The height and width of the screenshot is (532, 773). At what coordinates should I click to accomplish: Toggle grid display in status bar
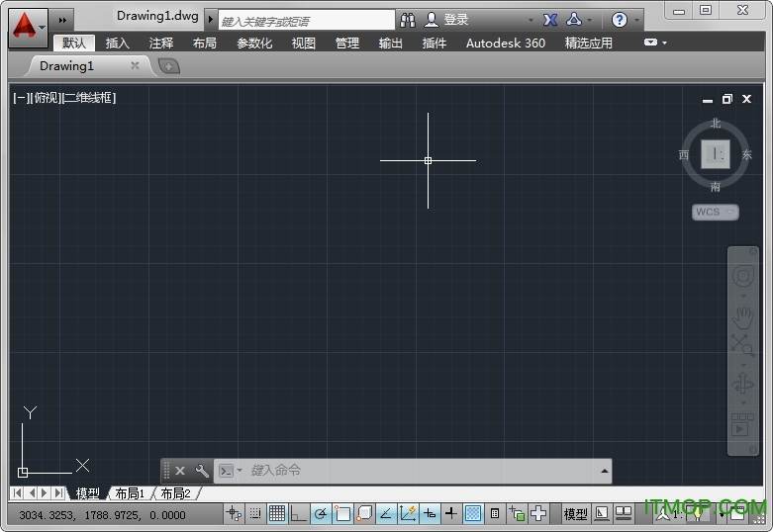point(277,513)
